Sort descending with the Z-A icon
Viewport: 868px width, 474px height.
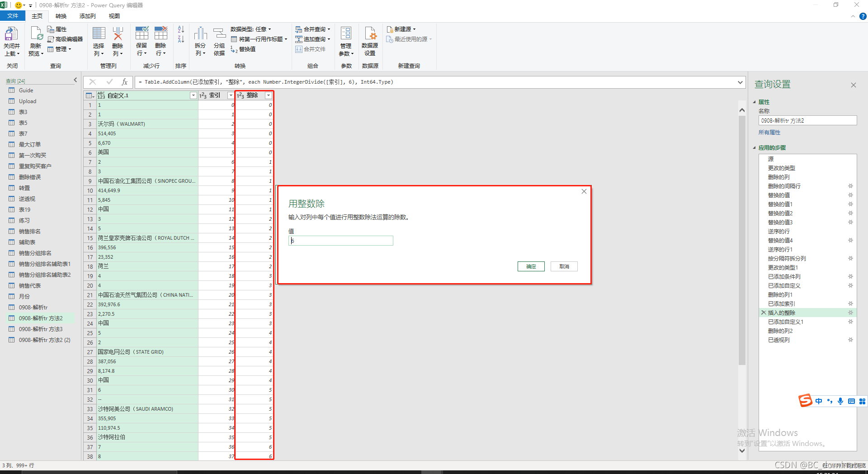point(181,39)
